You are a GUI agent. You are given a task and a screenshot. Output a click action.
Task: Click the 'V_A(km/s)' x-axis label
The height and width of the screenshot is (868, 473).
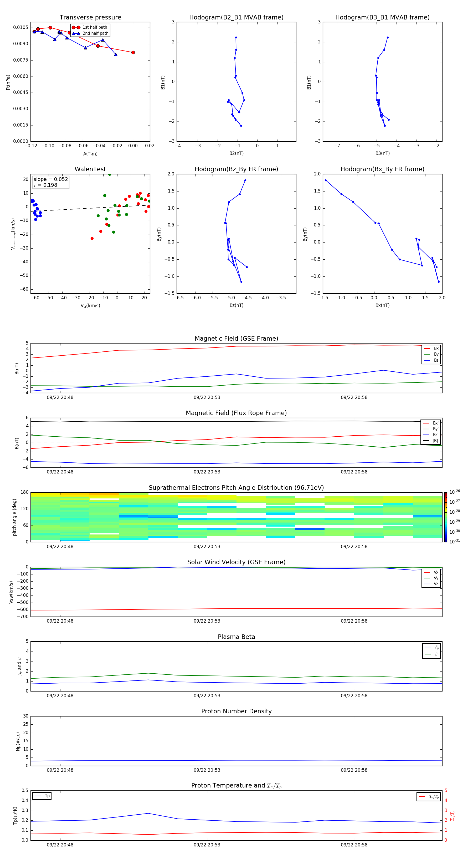click(90, 306)
